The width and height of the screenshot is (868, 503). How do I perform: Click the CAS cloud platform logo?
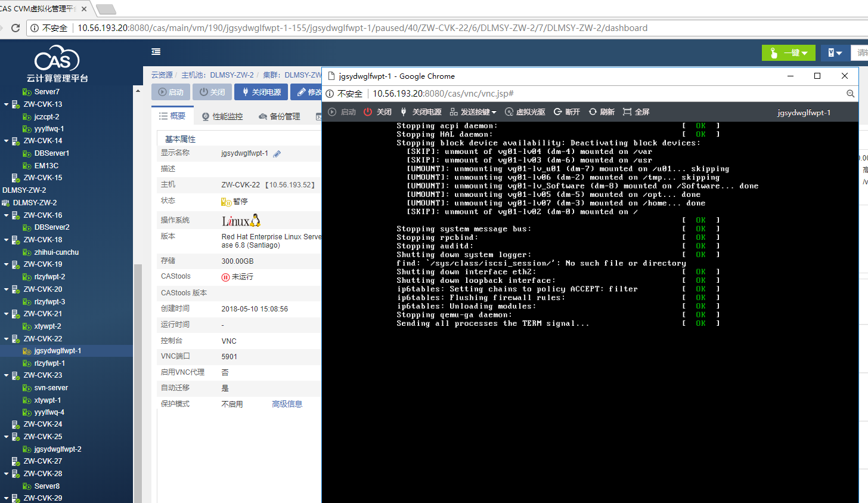pyautogui.click(x=57, y=65)
